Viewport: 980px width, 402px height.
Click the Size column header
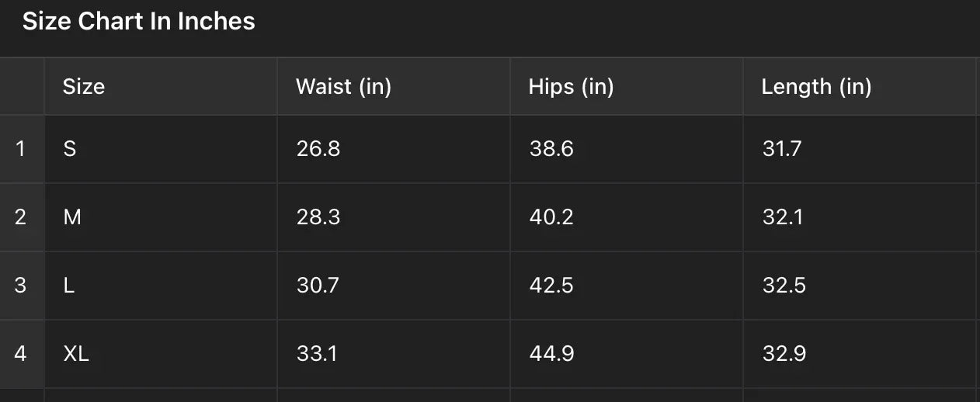click(84, 86)
